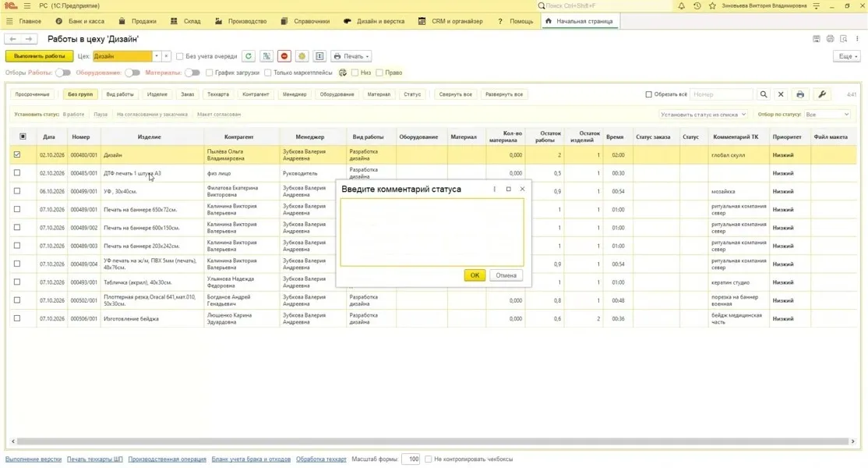This screenshot has width=868, height=468.
Task: Select the 'Вид работы' grouping button
Action: point(119,94)
